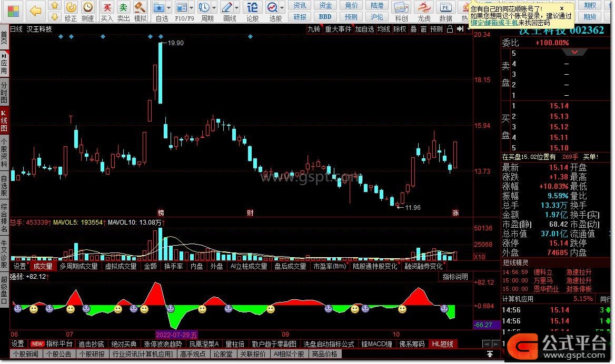The image size is (615, 364).
Task: Expand the F10/F9 dropdown arrow
Action: (192, 8)
